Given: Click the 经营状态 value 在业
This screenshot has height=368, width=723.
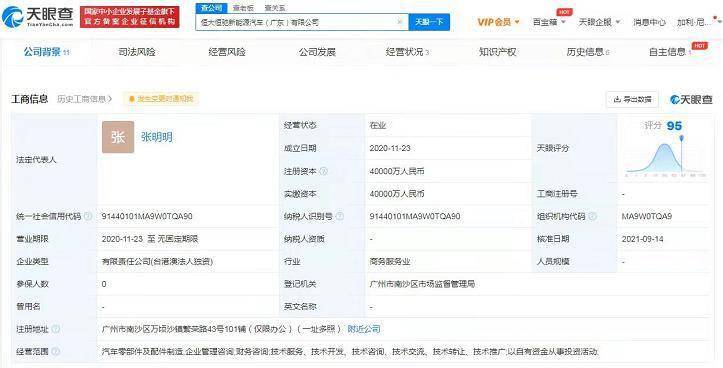Looking at the screenshot, I should 378,125.
